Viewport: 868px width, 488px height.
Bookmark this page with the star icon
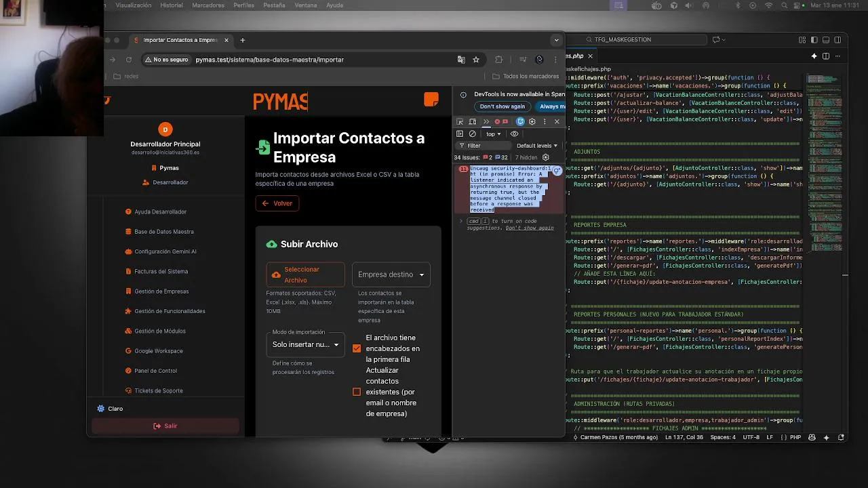click(x=476, y=60)
